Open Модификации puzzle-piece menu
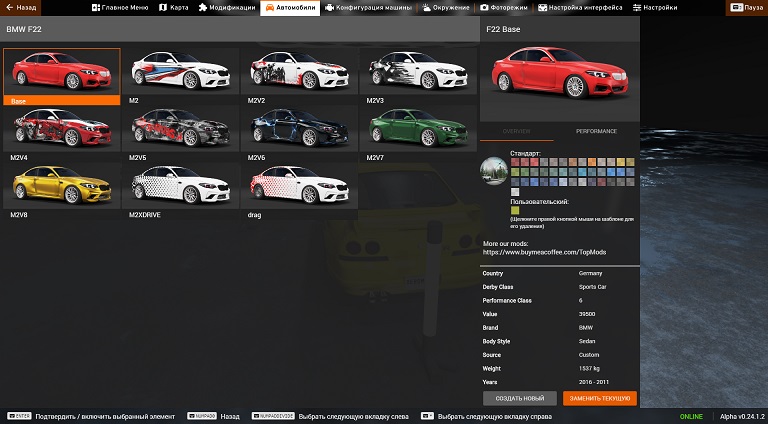Viewport: 768px width, 424px height. click(226, 7)
